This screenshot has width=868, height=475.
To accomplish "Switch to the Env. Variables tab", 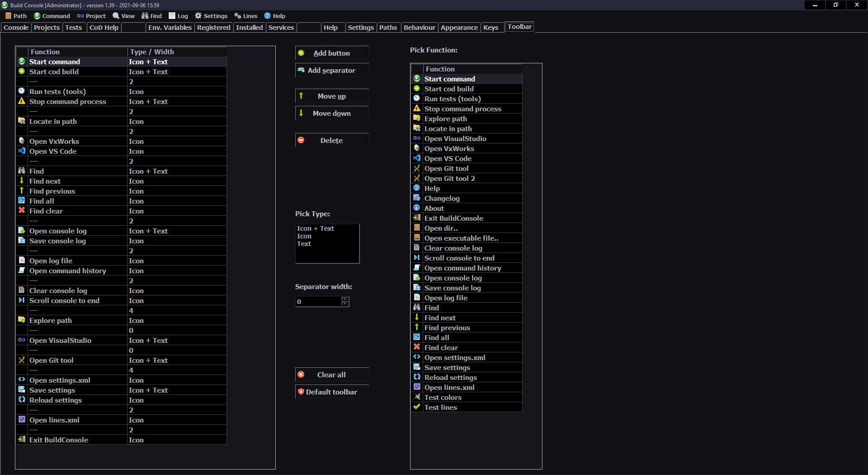I will pos(170,28).
